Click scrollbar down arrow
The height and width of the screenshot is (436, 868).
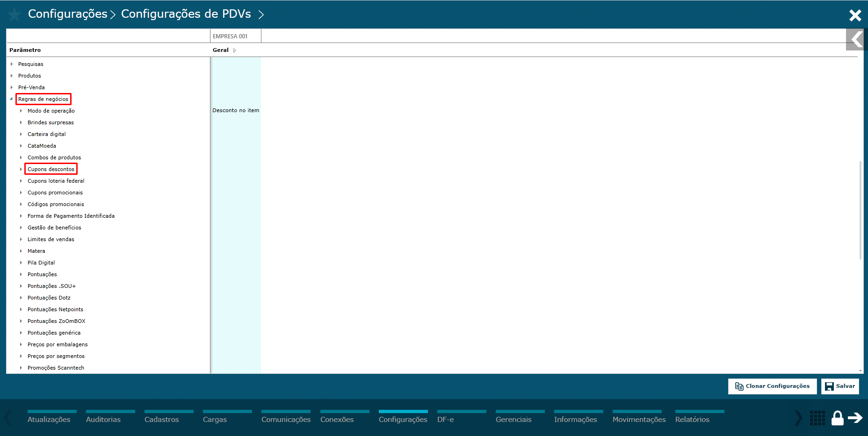coord(861,371)
